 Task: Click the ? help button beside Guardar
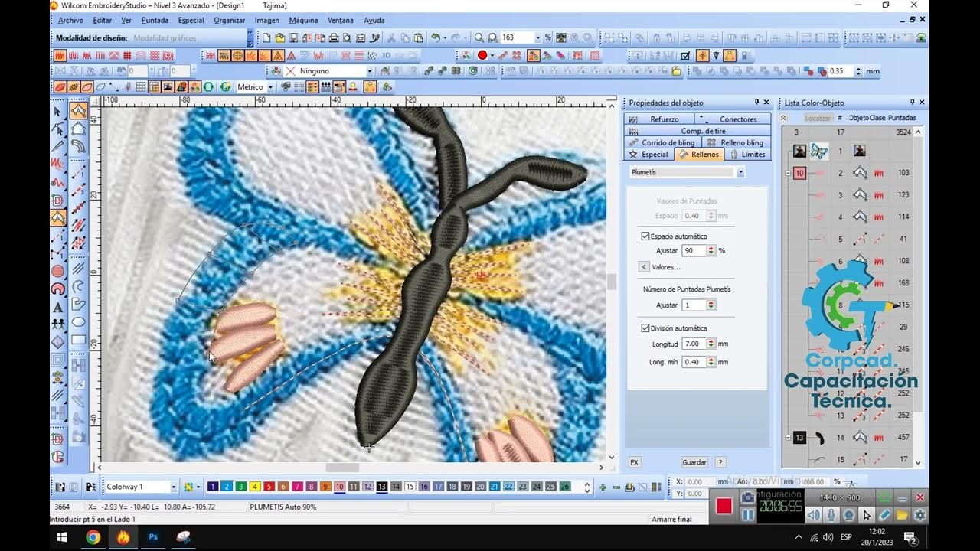click(720, 462)
